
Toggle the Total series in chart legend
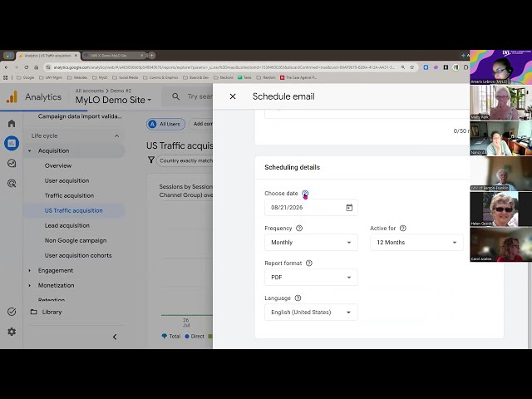(x=171, y=336)
